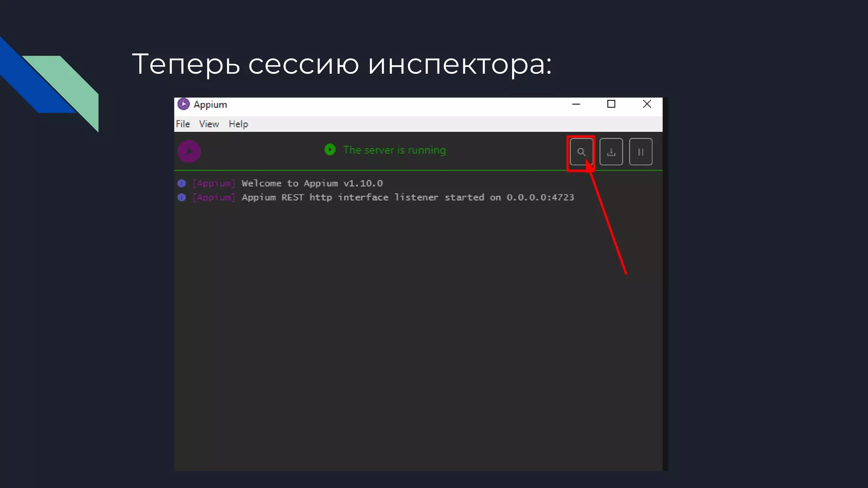Select the REST http interface listener log line
Screen dimensions: 868x488
pyautogui.click(x=408, y=197)
